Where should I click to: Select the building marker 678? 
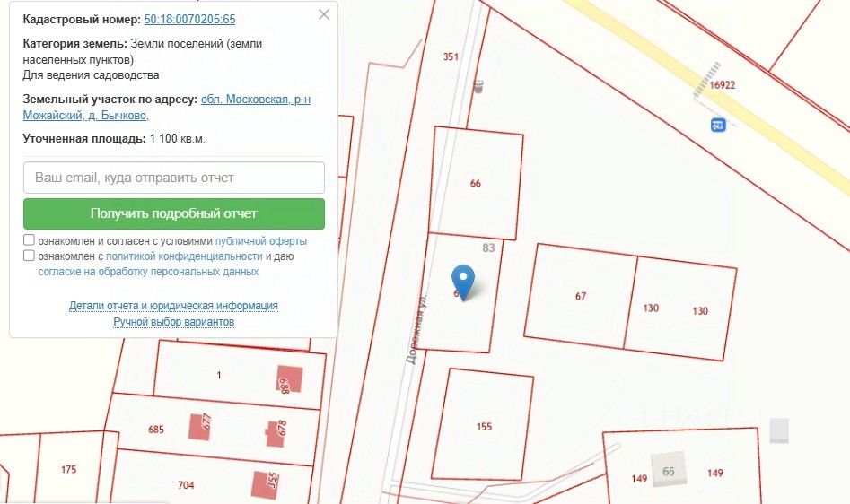click(276, 432)
